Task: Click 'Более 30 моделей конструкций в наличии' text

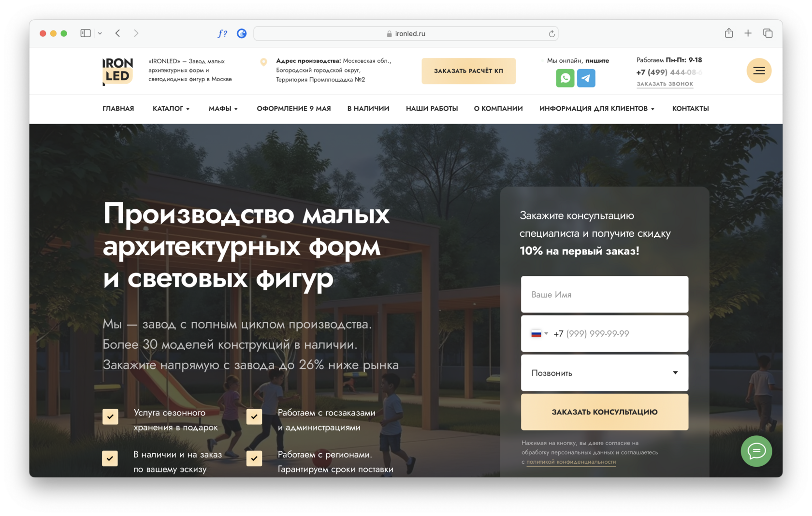Action: (230, 344)
